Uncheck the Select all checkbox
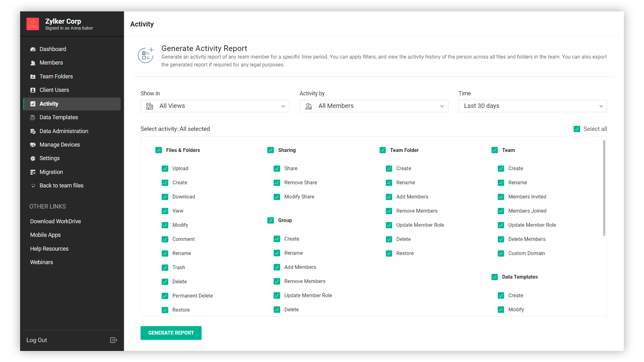Viewport: 644px width, 362px height. tap(577, 129)
